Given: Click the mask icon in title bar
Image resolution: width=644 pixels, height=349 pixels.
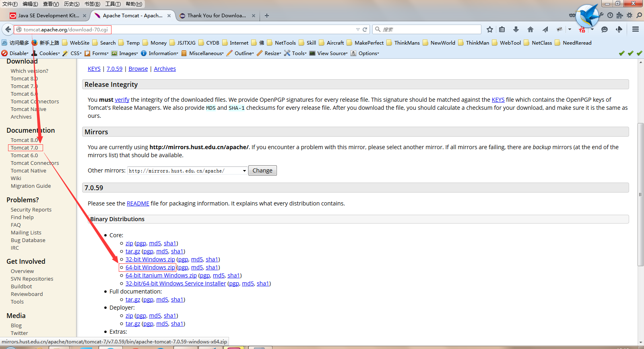Looking at the screenshot, I should tap(572, 15).
